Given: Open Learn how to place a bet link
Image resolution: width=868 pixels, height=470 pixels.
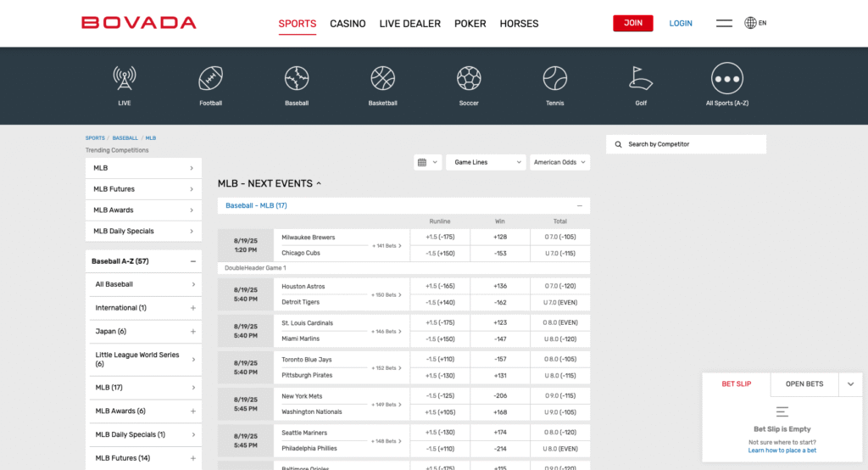Looking at the screenshot, I should point(782,450).
